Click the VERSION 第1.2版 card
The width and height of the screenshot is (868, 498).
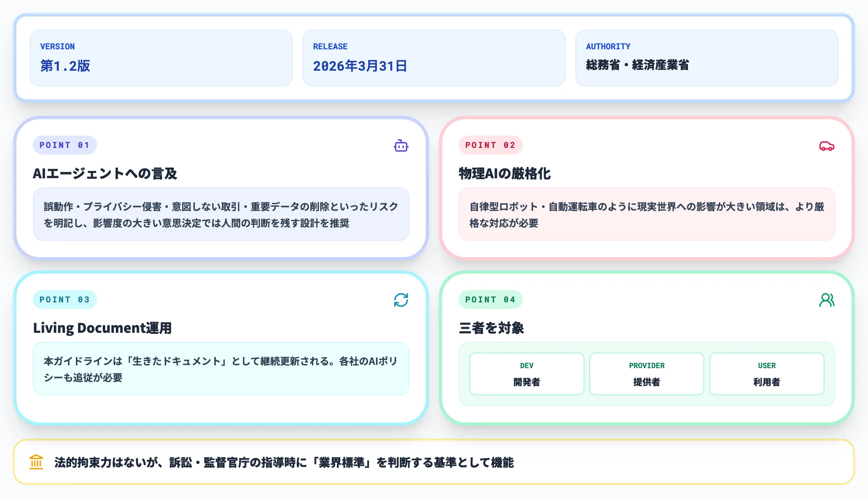pos(161,58)
